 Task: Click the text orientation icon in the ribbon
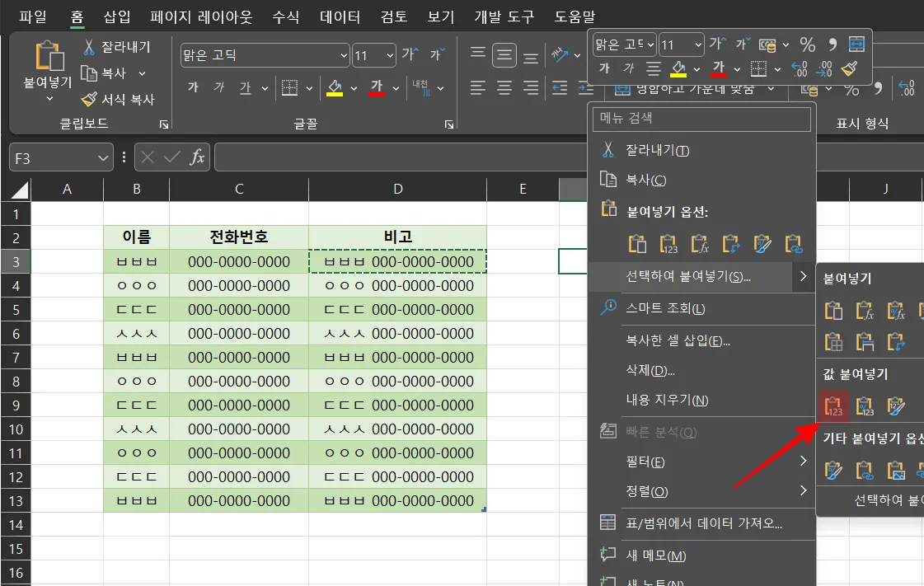click(559, 54)
